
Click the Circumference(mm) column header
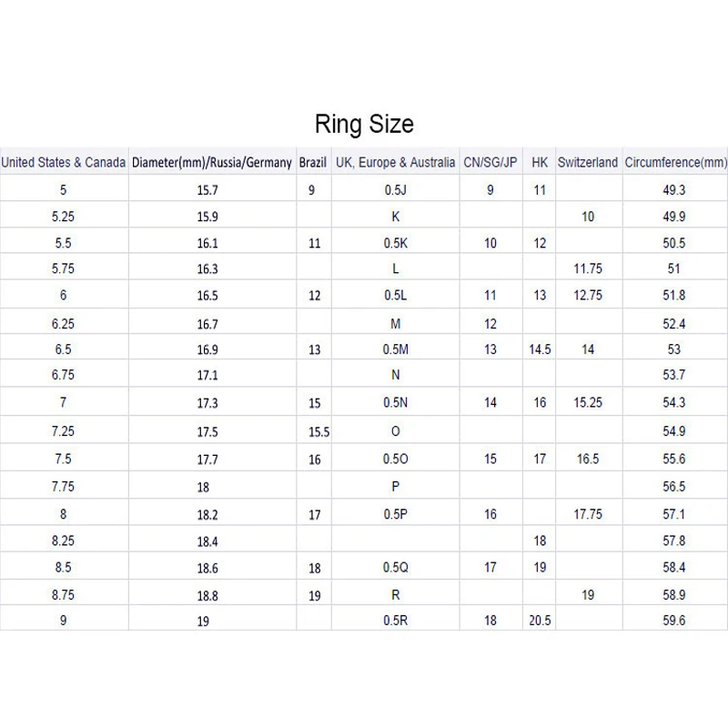tap(675, 162)
